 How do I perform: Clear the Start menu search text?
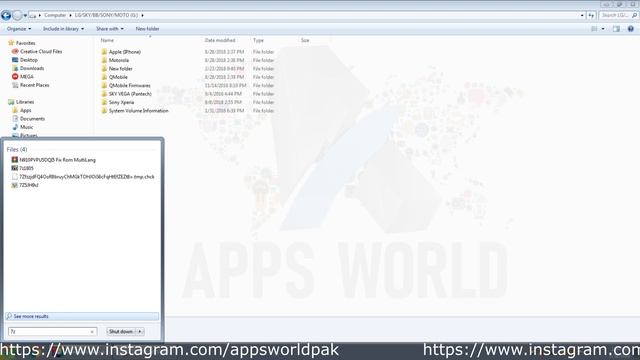coord(92,332)
